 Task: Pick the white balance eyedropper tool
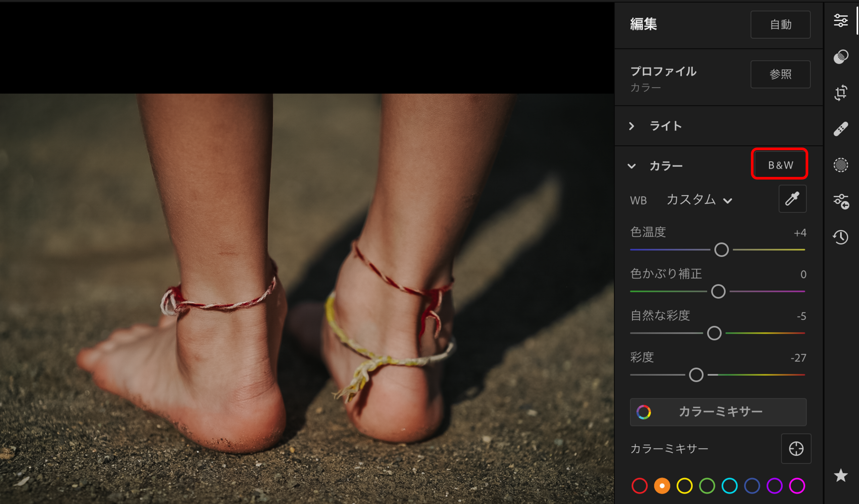click(x=792, y=199)
